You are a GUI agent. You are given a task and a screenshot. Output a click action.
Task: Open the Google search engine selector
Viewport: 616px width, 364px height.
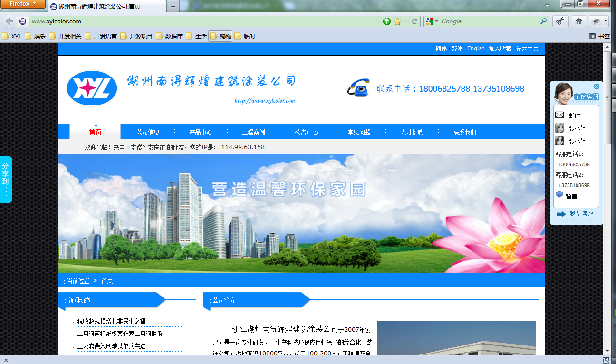point(432,21)
